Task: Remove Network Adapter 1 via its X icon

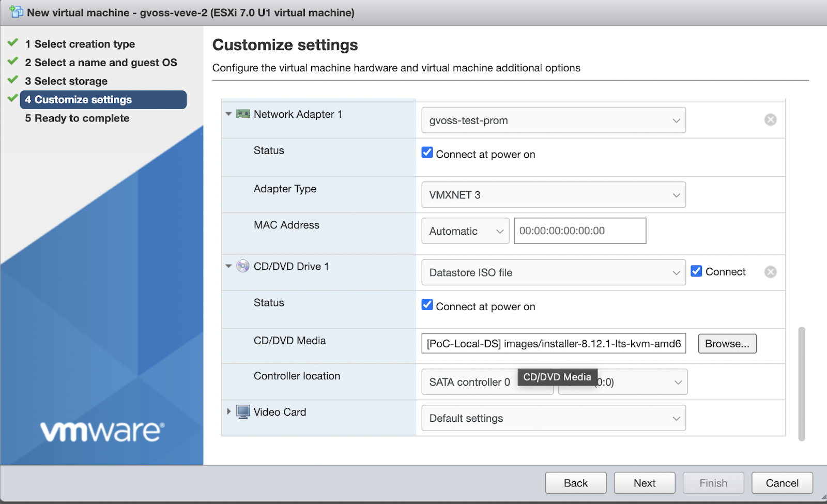Action: point(770,119)
